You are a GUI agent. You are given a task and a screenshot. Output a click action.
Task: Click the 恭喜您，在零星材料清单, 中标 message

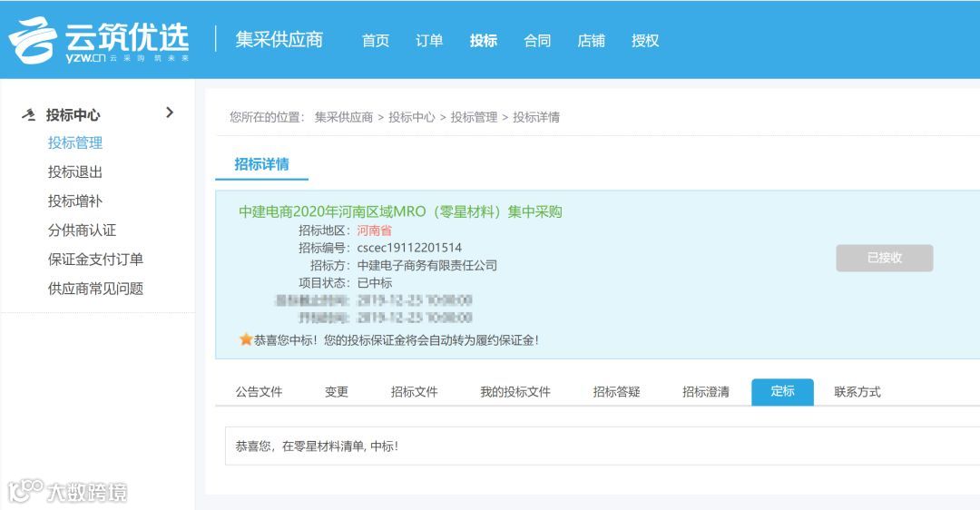tap(317, 446)
